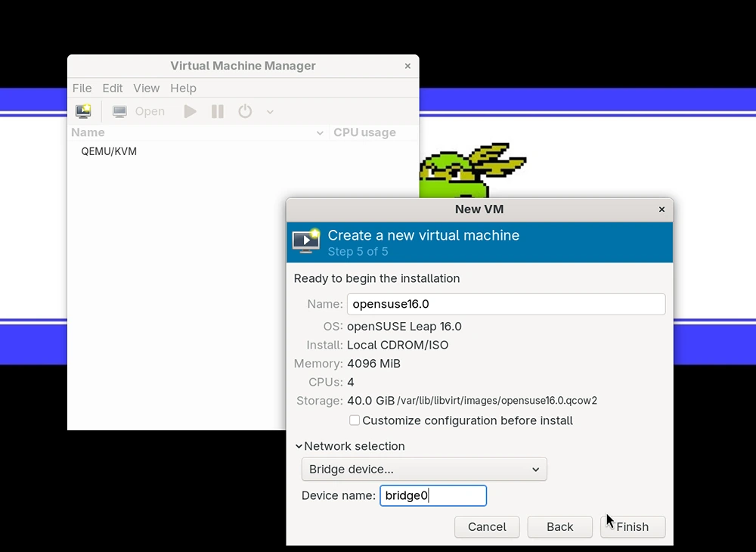This screenshot has width=756, height=552.
Task: Click the Pause toolbar icon
Action: (218, 111)
